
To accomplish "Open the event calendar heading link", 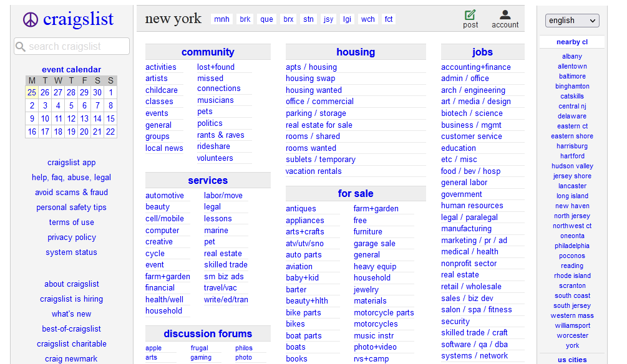I will click(x=71, y=70).
